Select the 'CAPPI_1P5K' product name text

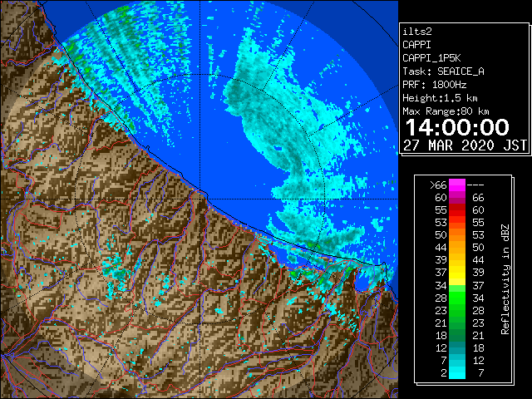[x=431, y=58]
